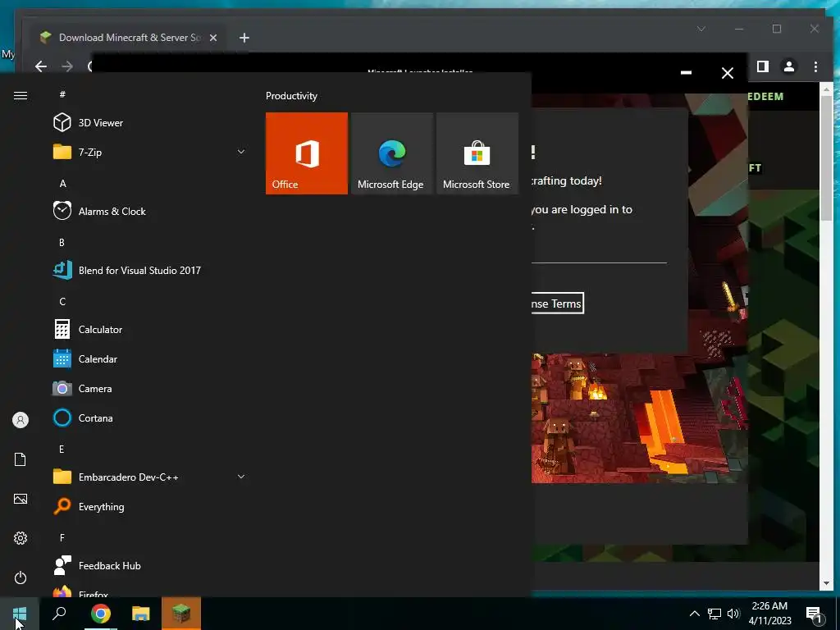Select the Minecraft installer taskbar icon

tap(181, 614)
